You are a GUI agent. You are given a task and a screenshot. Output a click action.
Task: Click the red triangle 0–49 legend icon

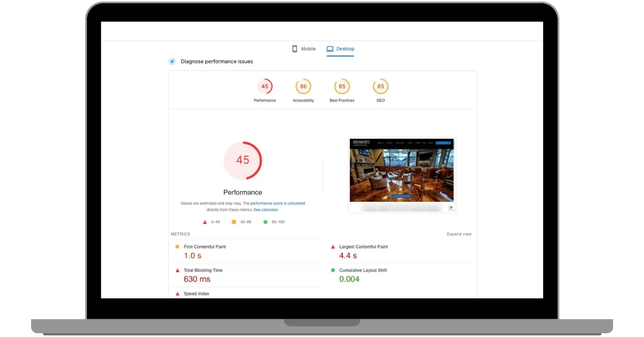click(x=204, y=222)
